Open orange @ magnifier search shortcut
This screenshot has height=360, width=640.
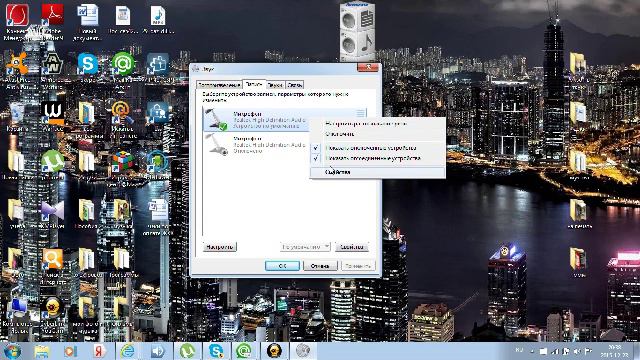pos(122,113)
